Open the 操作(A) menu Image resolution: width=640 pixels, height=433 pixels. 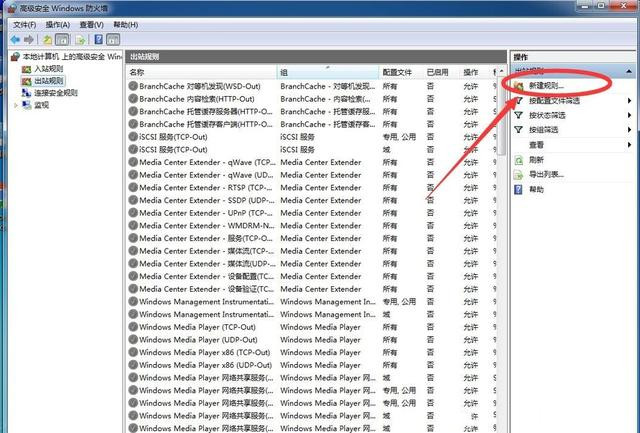coord(59,23)
